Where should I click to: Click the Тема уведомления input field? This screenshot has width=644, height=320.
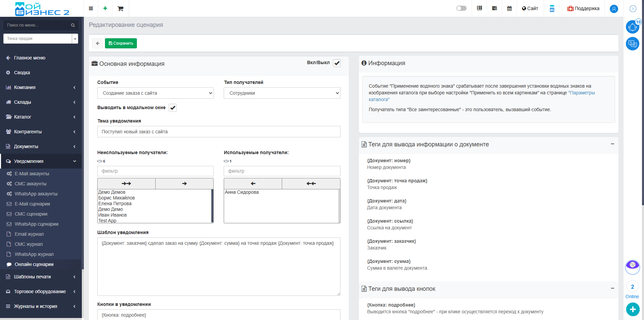(219, 132)
